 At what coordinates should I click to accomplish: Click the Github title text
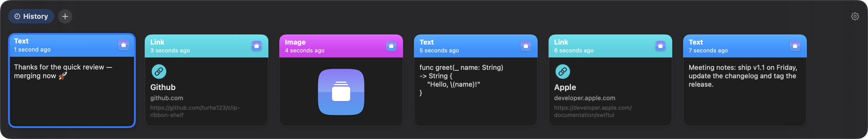tap(163, 87)
